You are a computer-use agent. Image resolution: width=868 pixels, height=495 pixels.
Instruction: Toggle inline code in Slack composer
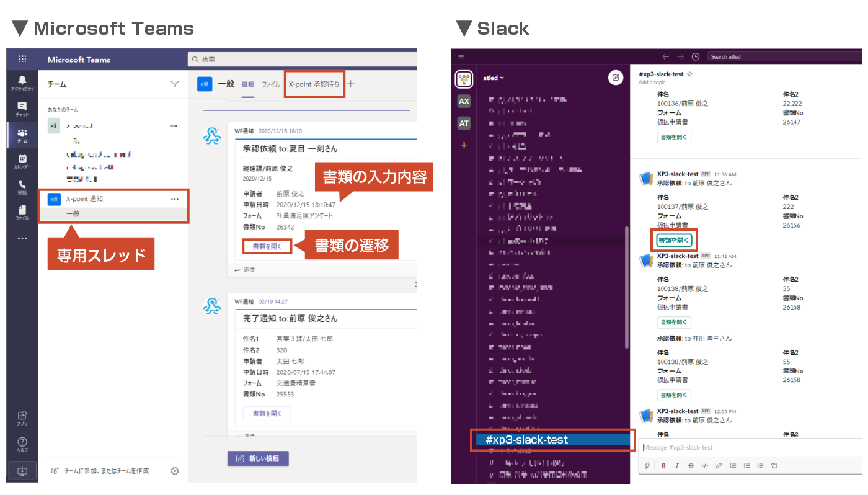pos(705,465)
